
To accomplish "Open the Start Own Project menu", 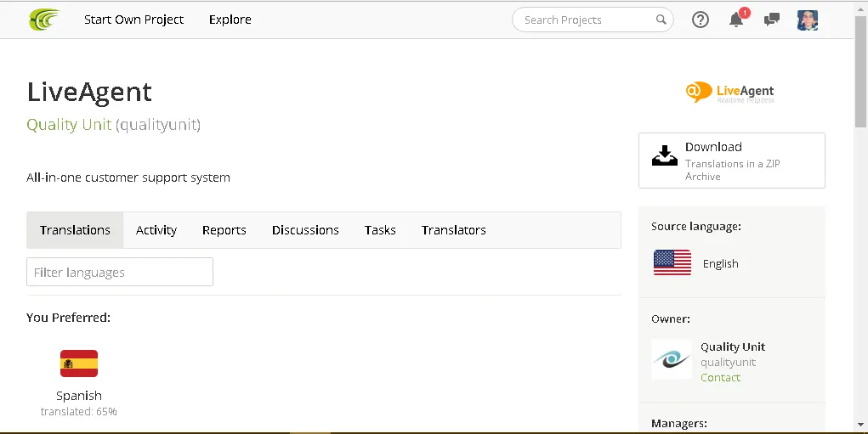I will click(133, 20).
